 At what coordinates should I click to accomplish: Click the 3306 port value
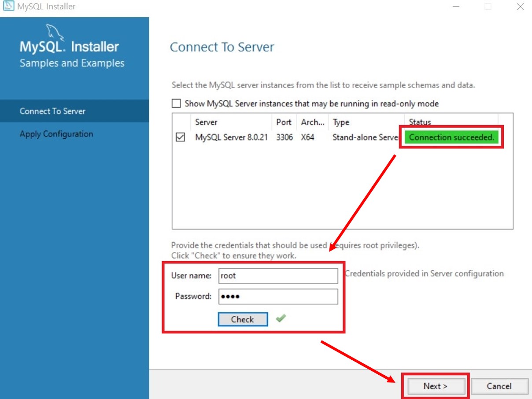[284, 137]
